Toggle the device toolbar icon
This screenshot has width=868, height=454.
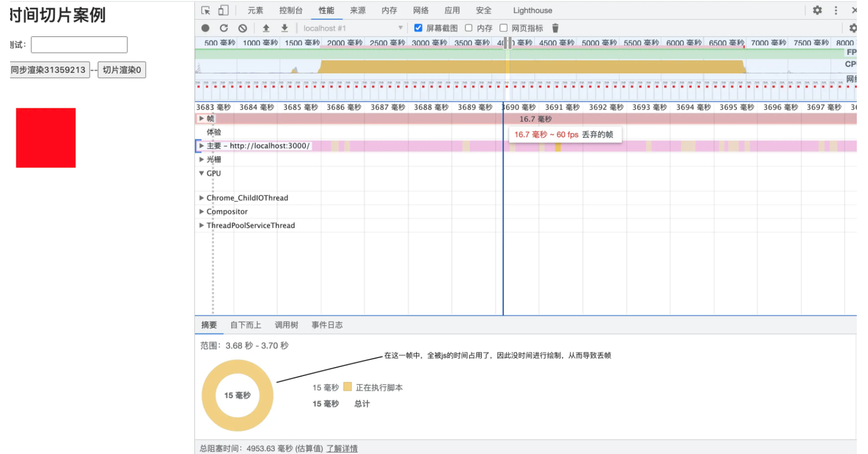[x=223, y=10]
